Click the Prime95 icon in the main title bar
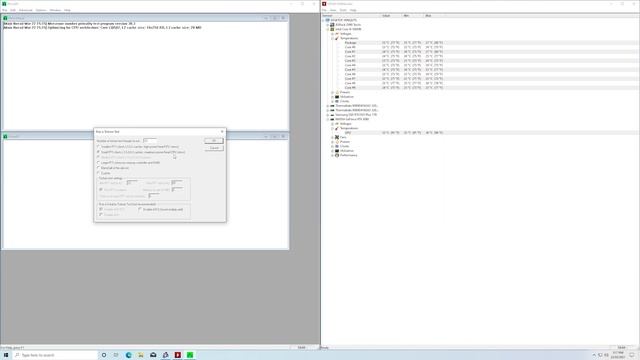 (4, 4)
